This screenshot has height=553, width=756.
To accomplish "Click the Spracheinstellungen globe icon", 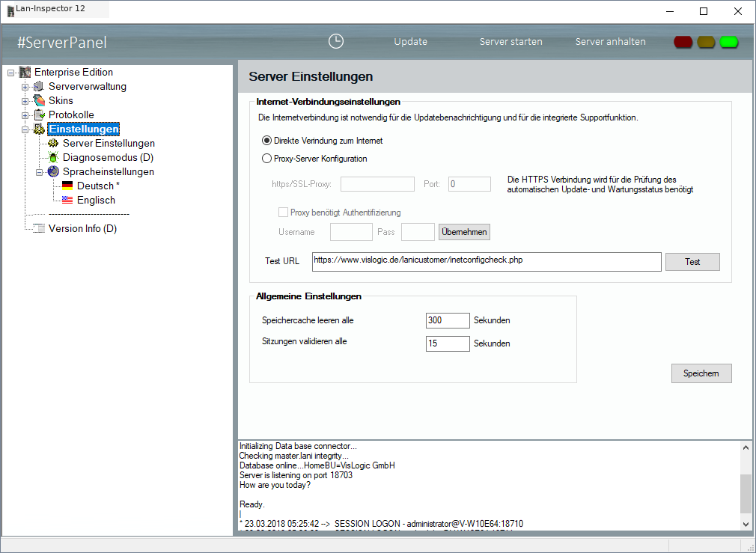I will point(53,171).
